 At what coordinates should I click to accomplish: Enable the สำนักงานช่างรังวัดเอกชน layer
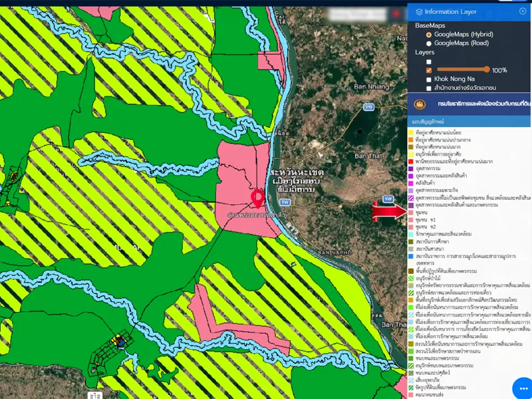click(429, 88)
